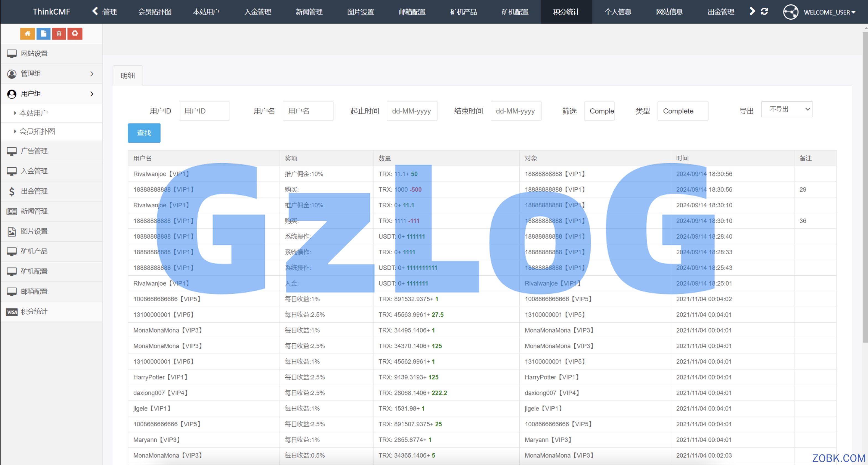
Task: Click the refresh icon in top bar
Action: [764, 11]
